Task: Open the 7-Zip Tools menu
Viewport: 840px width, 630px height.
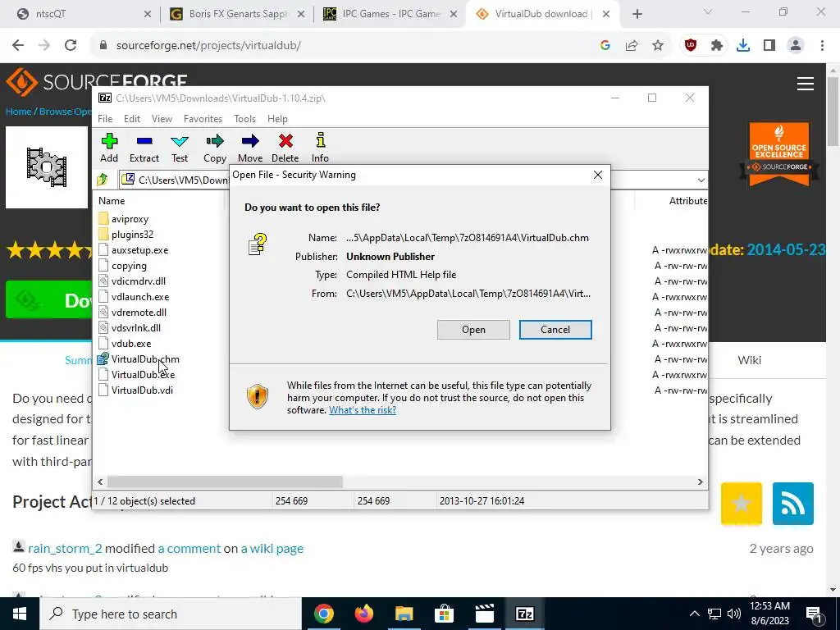Action: tap(244, 119)
